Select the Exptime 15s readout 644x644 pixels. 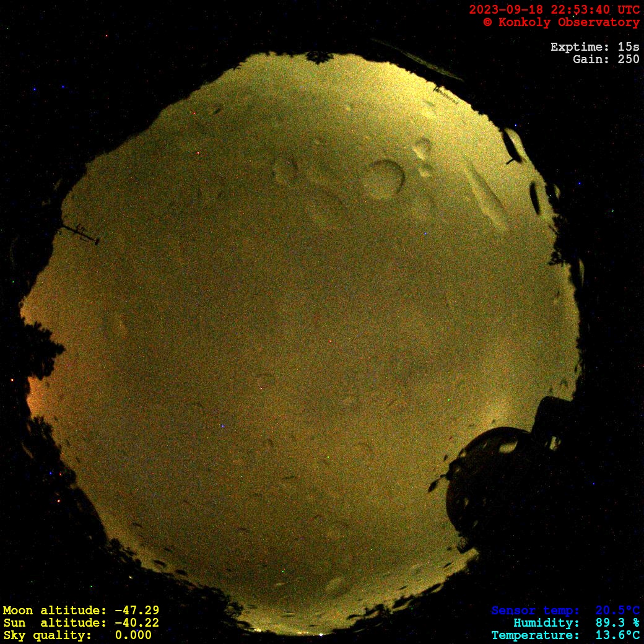coord(594,47)
